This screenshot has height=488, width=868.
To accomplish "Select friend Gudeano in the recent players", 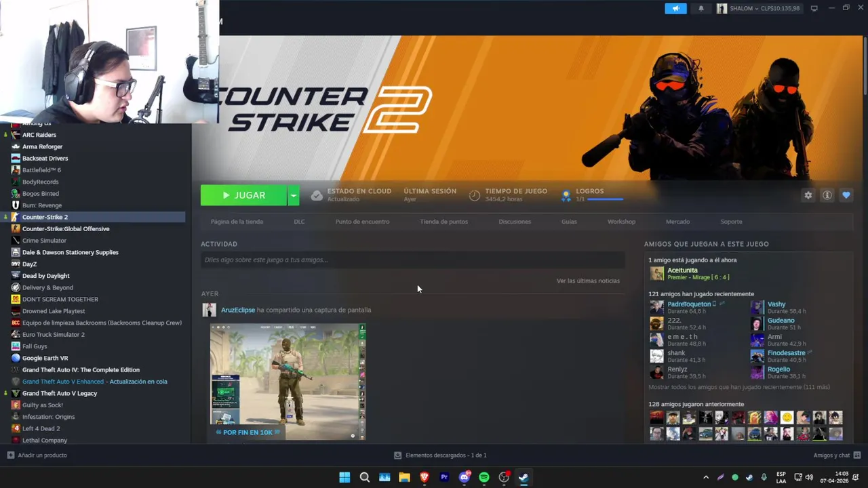I will click(781, 321).
